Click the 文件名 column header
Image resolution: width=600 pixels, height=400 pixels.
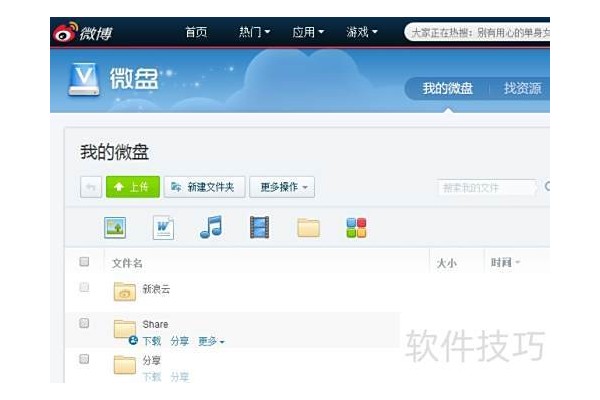coord(127,263)
